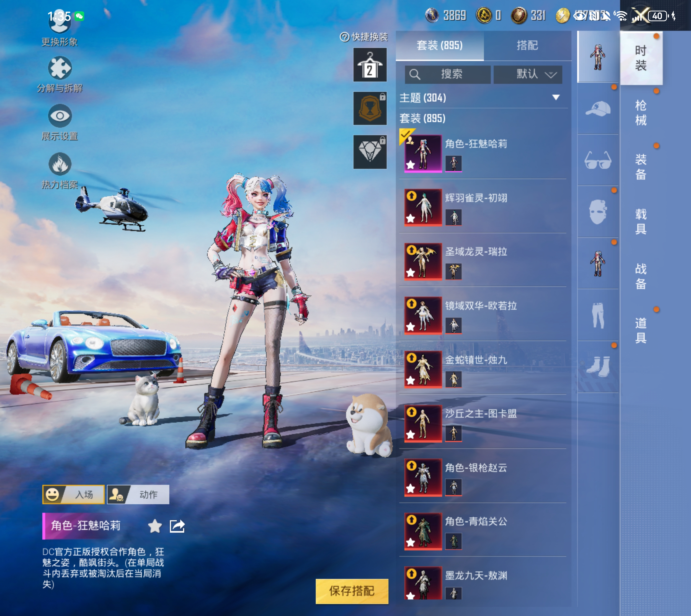The image size is (691, 616).
Task: Select the locked trophy outfit slot
Action: (x=370, y=108)
